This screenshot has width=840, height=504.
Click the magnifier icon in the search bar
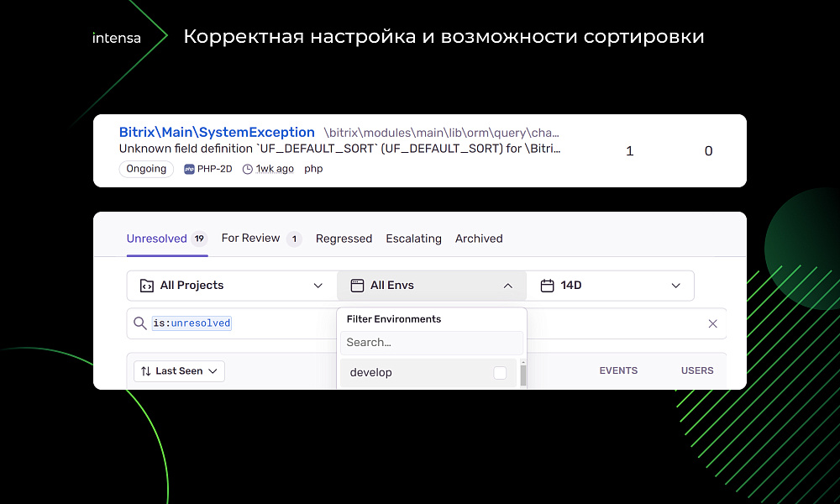[140, 323]
